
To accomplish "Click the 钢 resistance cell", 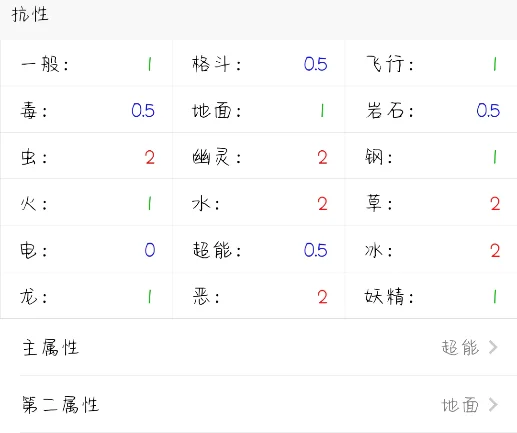I will (431, 156).
